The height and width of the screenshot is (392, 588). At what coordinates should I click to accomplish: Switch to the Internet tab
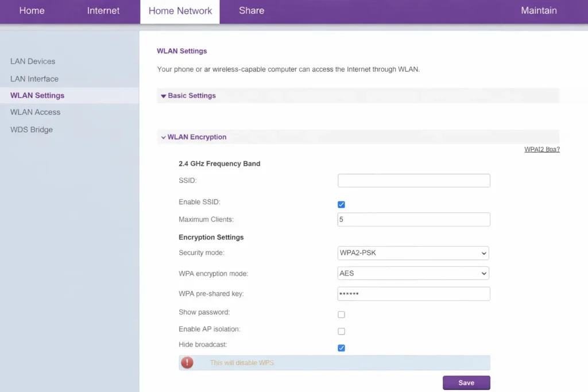(x=103, y=10)
